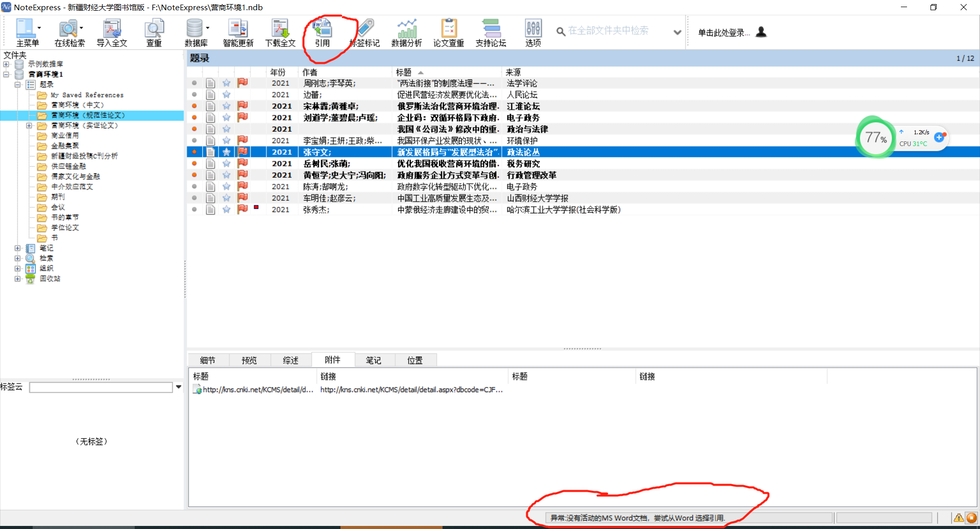Expand the 笔记 tree node
Screen dimensions: 980x529
[17, 248]
